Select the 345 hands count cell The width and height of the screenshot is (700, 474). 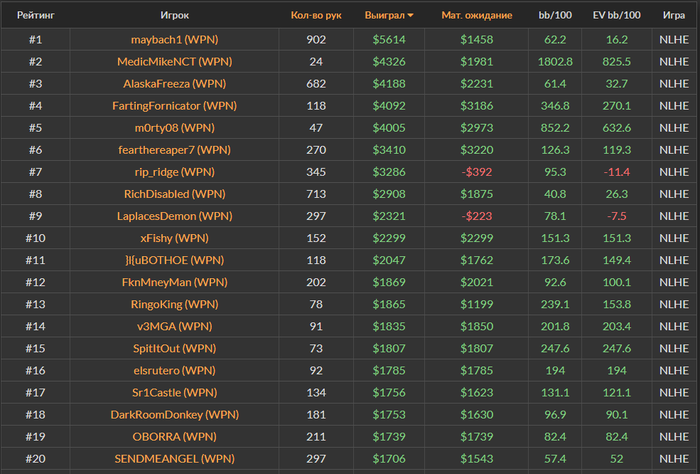(316, 172)
